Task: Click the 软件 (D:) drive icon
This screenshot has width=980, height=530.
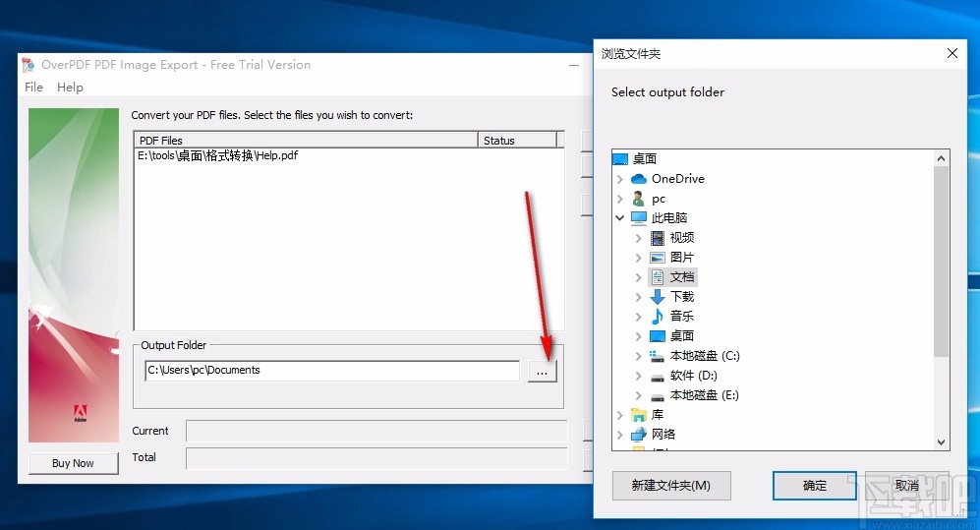Action: point(658,378)
